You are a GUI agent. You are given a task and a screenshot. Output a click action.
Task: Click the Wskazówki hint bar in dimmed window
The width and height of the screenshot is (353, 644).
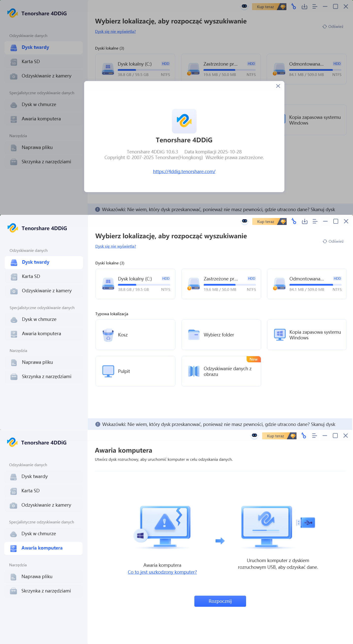[x=220, y=209]
